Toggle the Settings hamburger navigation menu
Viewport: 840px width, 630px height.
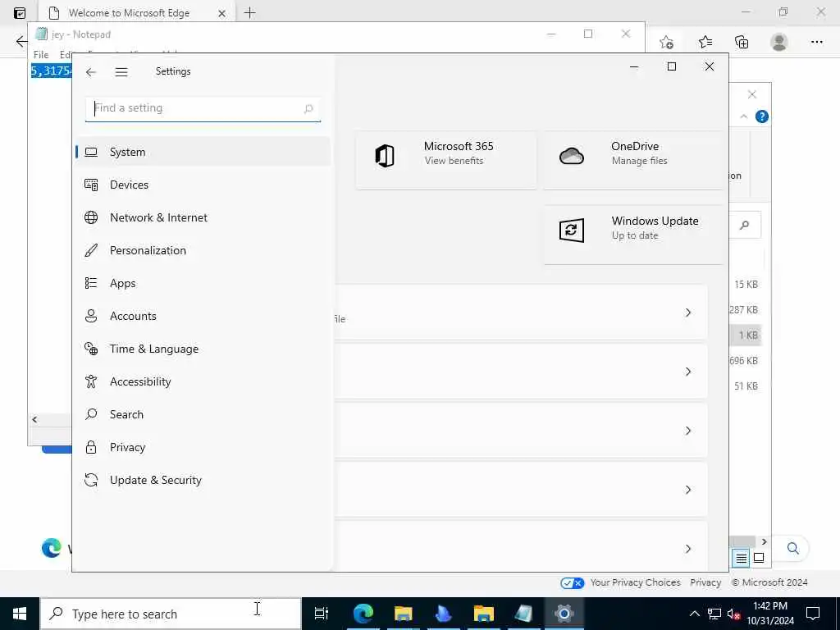click(x=121, y=72)
